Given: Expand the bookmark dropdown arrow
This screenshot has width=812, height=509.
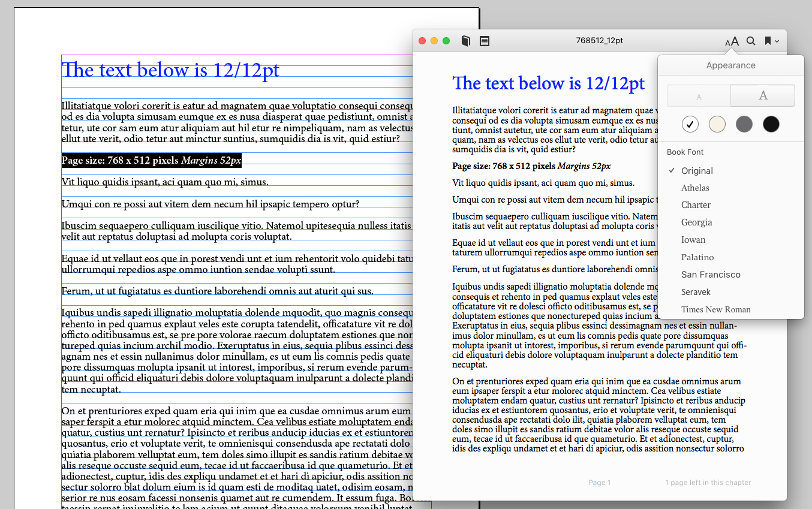Looking at the screenshot, I should pos(777,41).
